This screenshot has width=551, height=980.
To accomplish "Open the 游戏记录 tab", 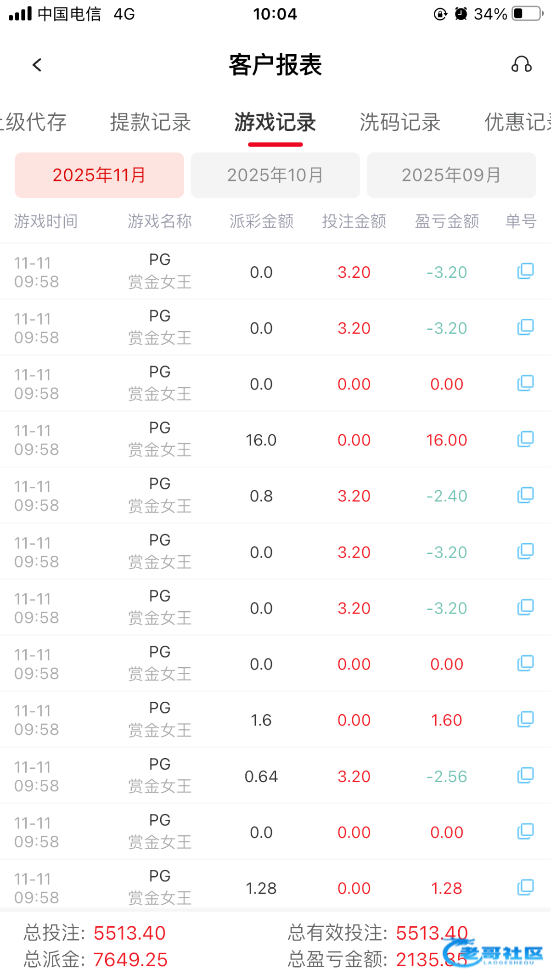I will click(275, 122).
